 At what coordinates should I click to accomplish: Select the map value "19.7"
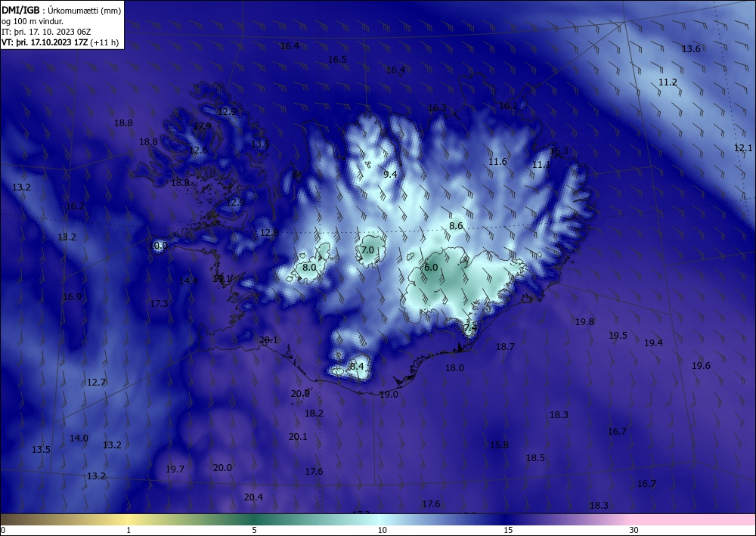175,469
